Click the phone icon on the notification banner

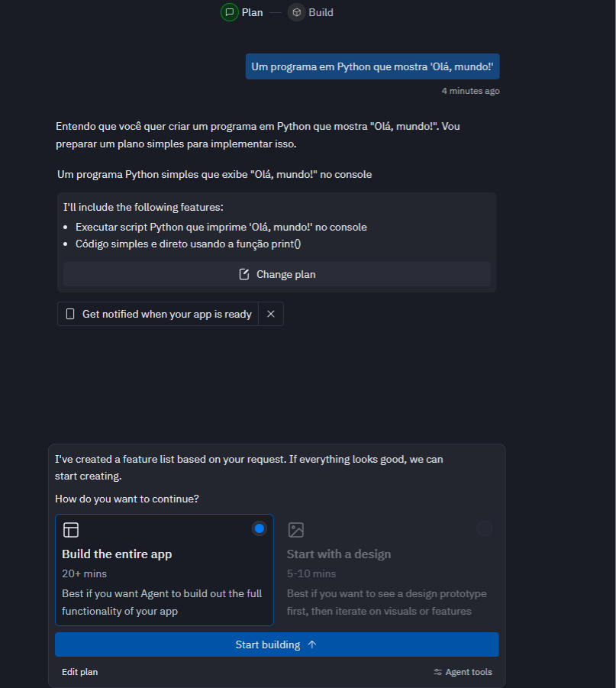tap(69, 314)
